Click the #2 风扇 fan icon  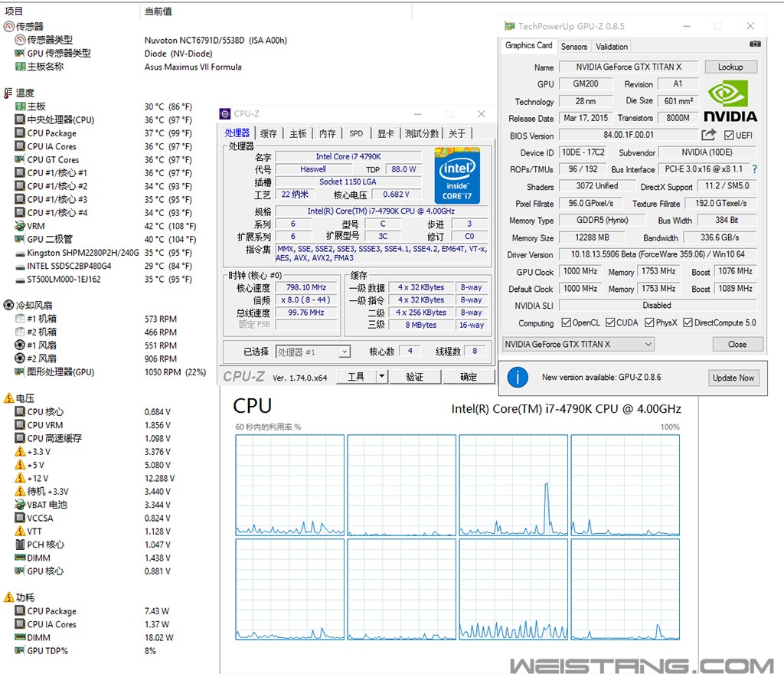(20, 358)
